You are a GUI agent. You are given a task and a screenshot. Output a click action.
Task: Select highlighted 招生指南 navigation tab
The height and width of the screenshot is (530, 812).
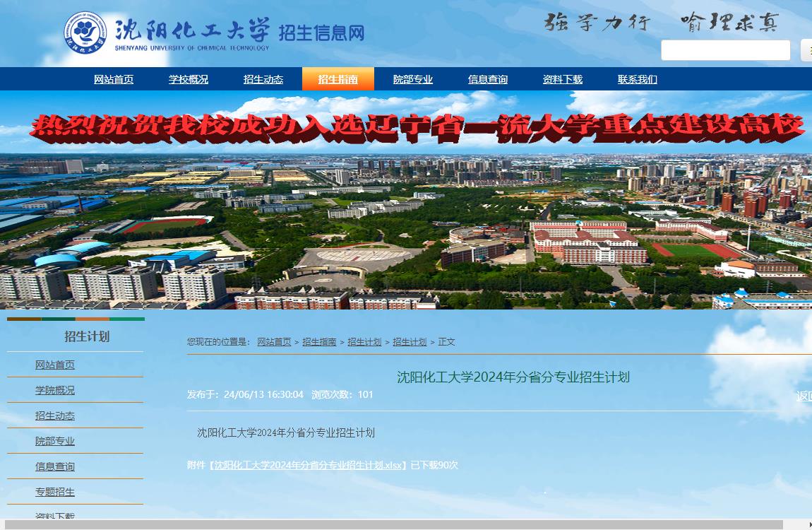tap(338, 79)
